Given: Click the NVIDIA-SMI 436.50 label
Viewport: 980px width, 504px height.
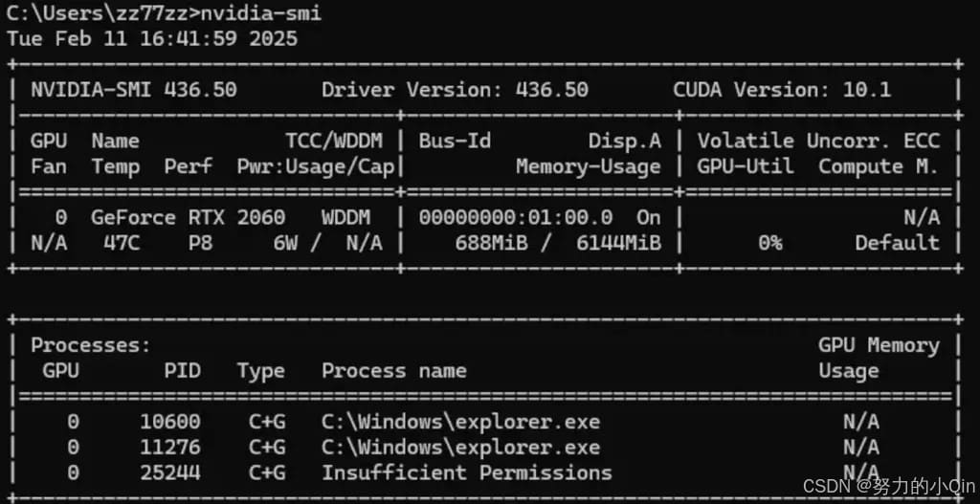Looking at the screenshot, I should (x=134, y=90).
